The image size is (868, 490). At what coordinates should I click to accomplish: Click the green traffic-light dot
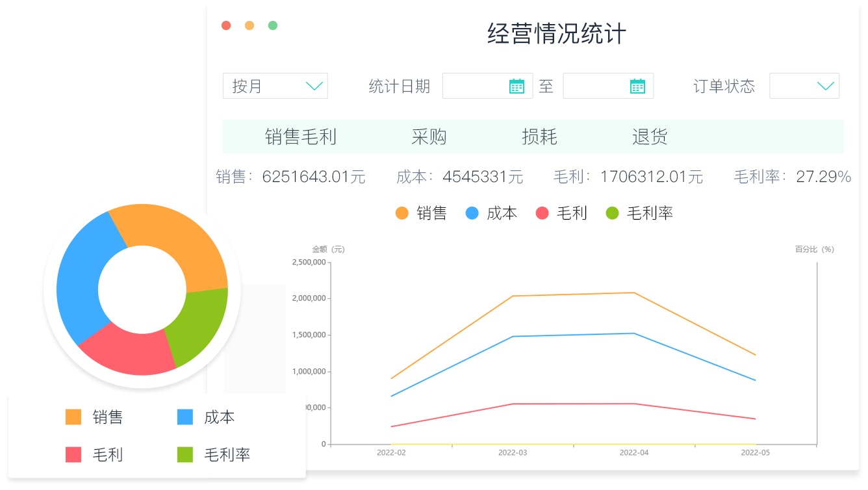(x=274, y=25)
